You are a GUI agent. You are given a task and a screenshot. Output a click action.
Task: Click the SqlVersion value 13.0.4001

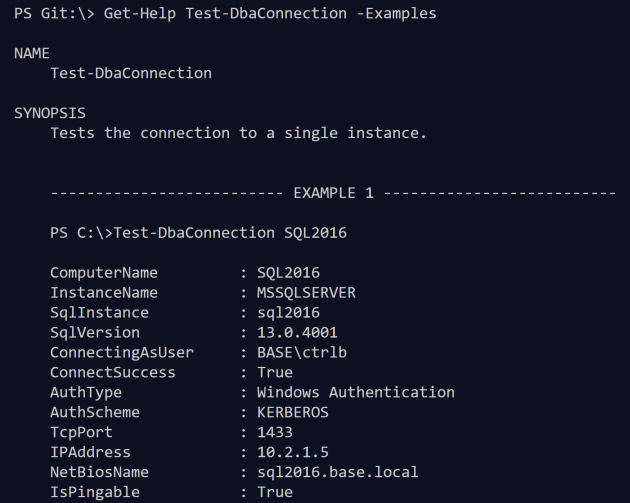(297, 333)
